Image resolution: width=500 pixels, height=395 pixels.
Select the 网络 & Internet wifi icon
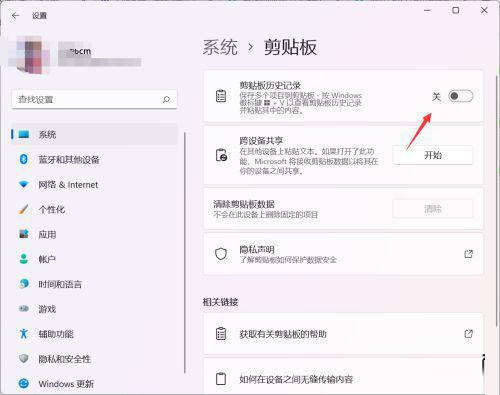(23, 184)
